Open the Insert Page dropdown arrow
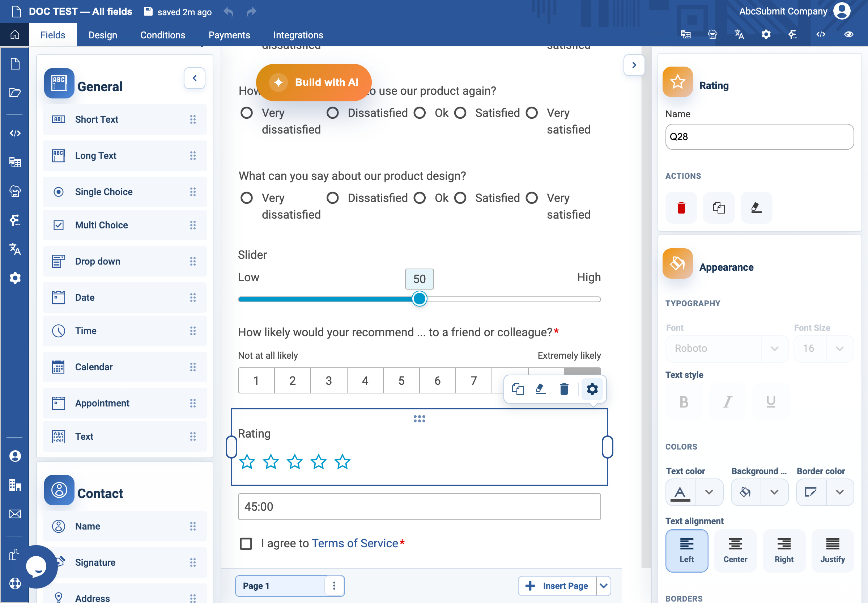 click(603, 586)
